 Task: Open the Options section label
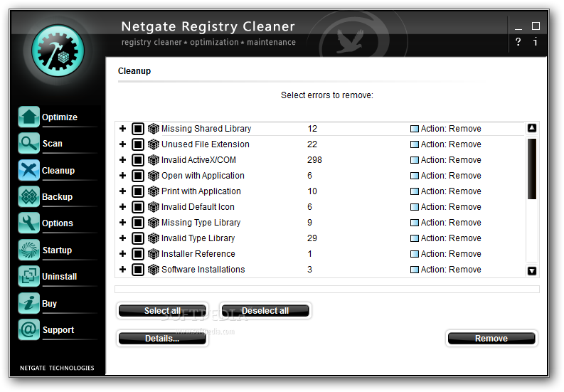pos(58,223)
